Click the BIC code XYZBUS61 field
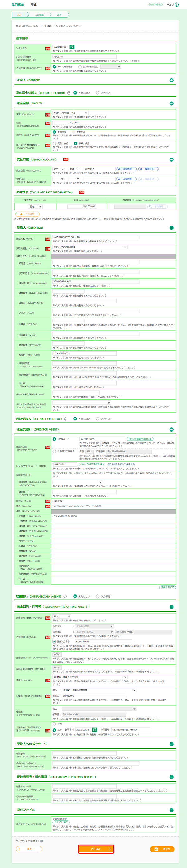187x868 pixels. pyautogui.click(x=65, y=464)
